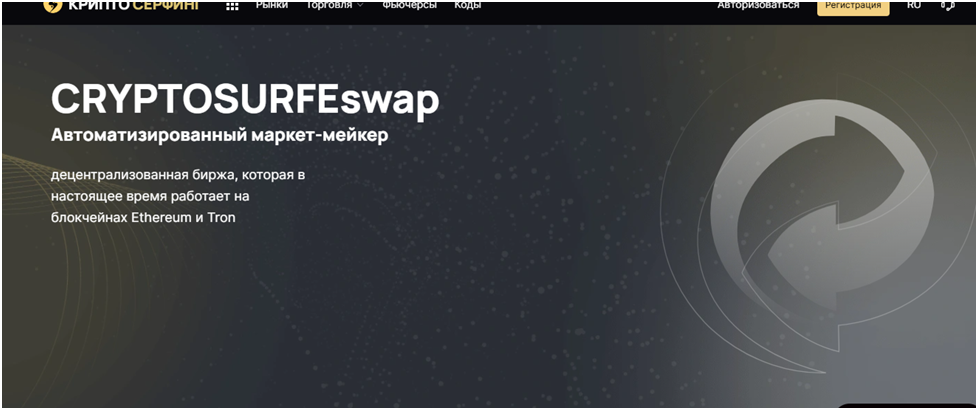Image resolution: width=978 pixels, height=410 pixels.
Task: Click the large swap arrows graphic
Action: click(821, 233)
